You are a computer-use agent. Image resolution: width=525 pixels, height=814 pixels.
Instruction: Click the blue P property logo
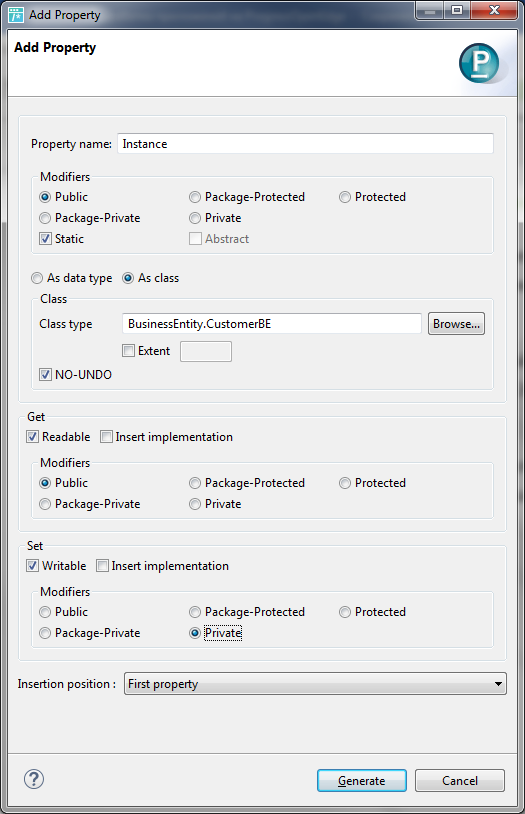click(479, 63)
